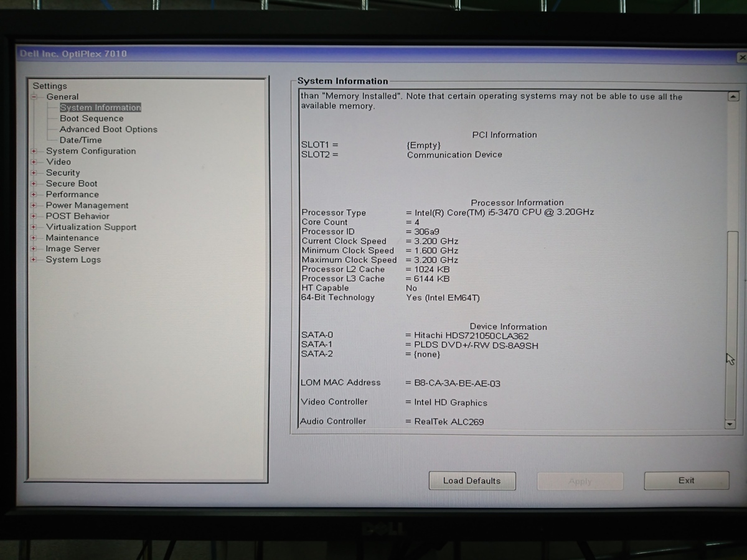Expand the System Logs node

click(x=34, y=259)
